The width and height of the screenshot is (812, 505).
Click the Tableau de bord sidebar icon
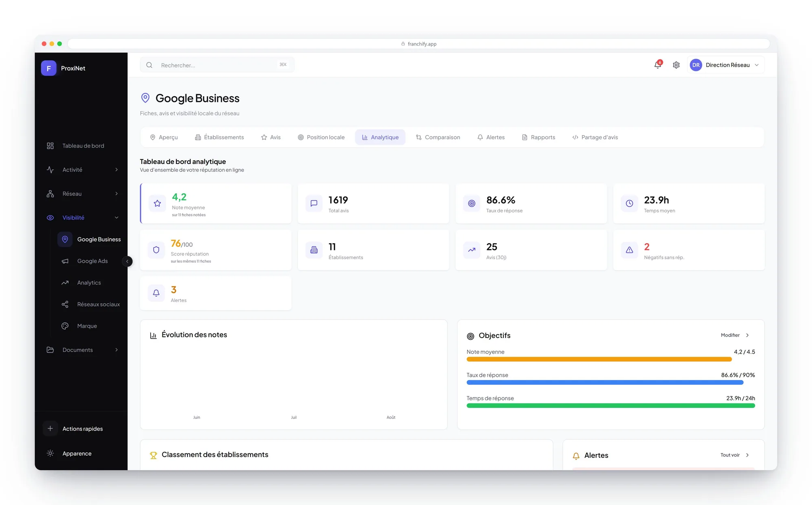pos(50,146)
